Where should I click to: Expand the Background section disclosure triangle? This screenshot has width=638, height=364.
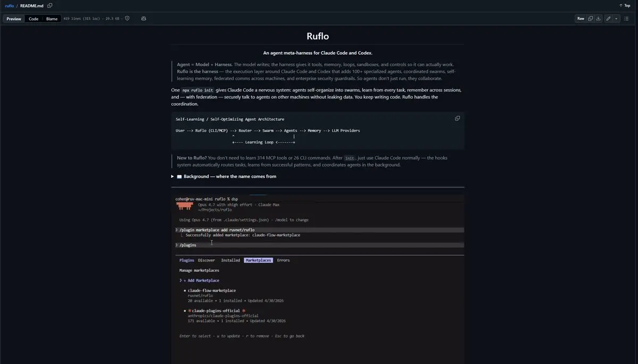(x=172, y=177)
